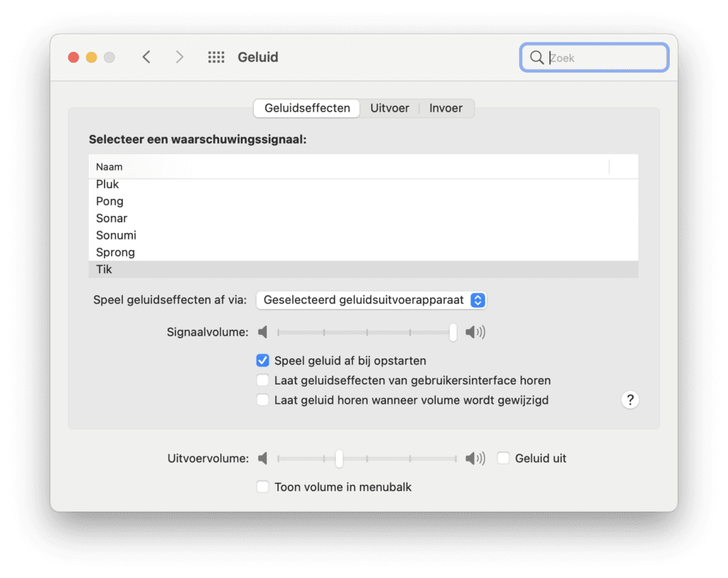Close the Geluid window with red button
The image size is (728, 578).
[x=73, y=57]
